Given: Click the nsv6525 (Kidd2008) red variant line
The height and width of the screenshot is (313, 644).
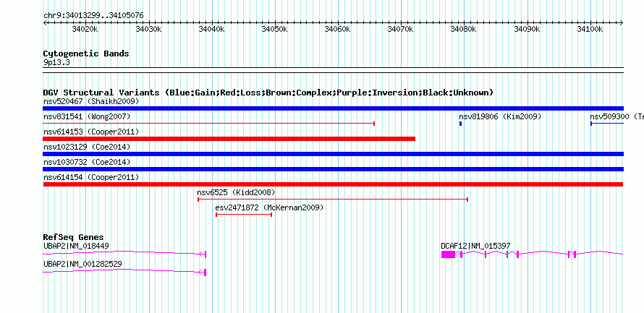Looking at the screenshot, I should click(x=333, y=200).
